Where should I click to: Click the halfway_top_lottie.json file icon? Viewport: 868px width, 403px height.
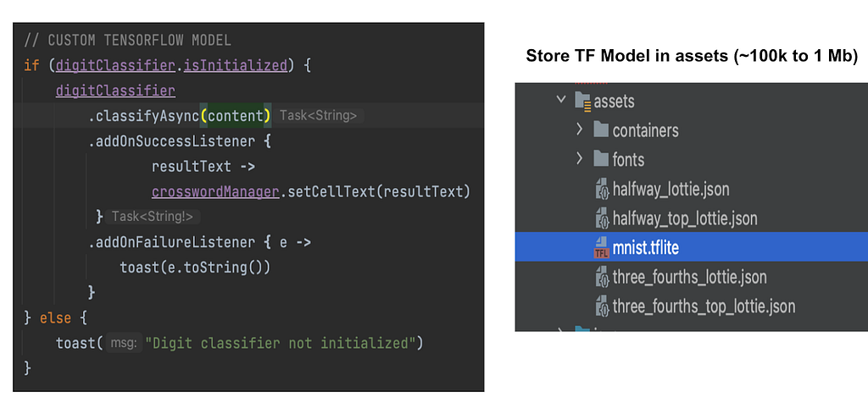pyautogui.click(x=601, y=219)
